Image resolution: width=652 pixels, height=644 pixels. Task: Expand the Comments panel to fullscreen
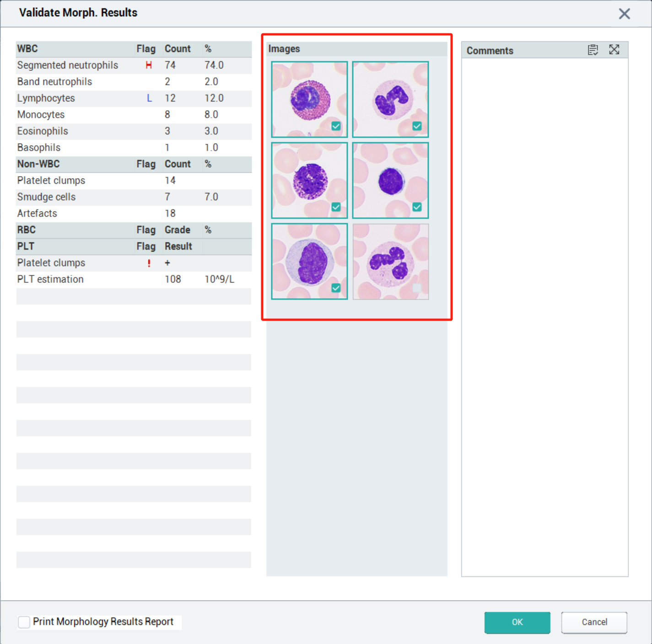click(614, 50)
